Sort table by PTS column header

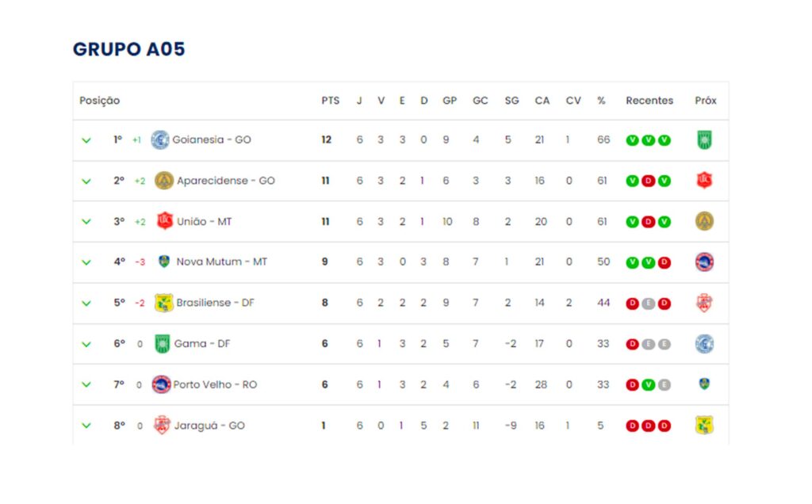[330, 101]
